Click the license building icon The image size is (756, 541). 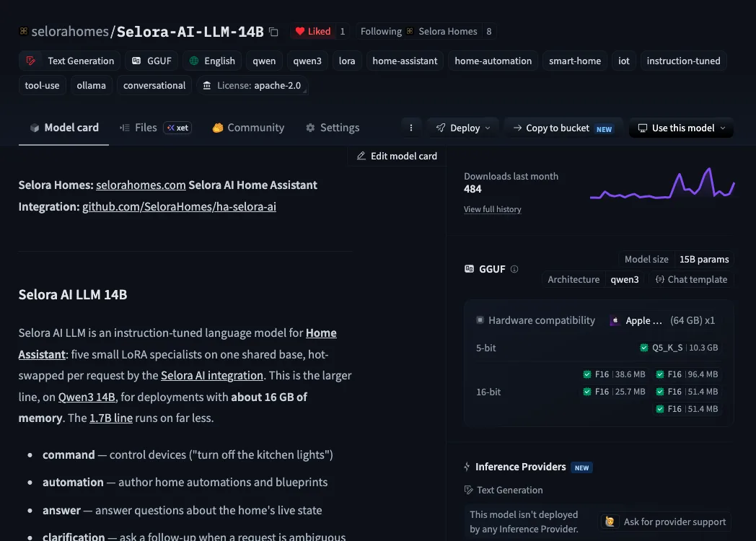point(207,85)
